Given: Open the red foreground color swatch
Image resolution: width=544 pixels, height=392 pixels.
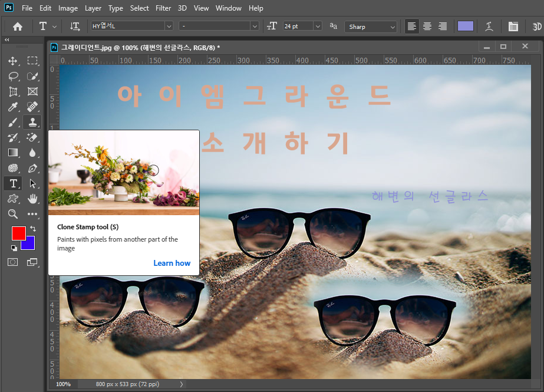Looking at the screenshot, I should [x=18, y=233].
